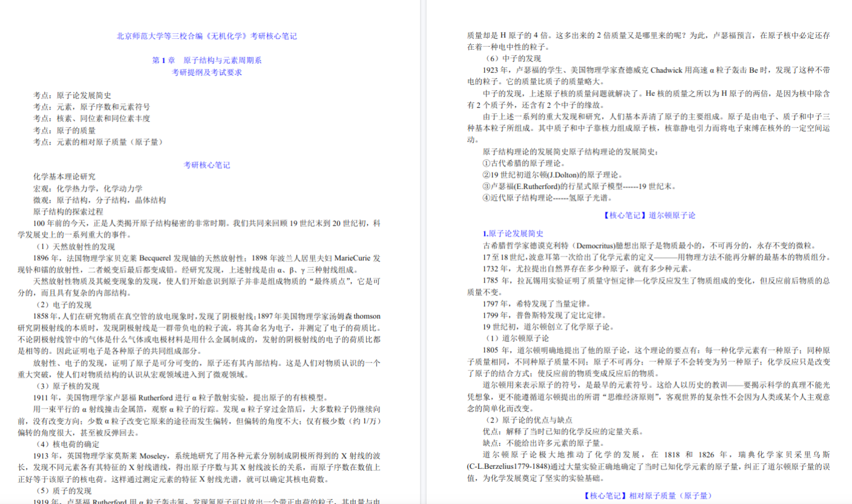
Task: Click the 【核心笔记】道尔顿原子论 heading
Action: [649, 215]
